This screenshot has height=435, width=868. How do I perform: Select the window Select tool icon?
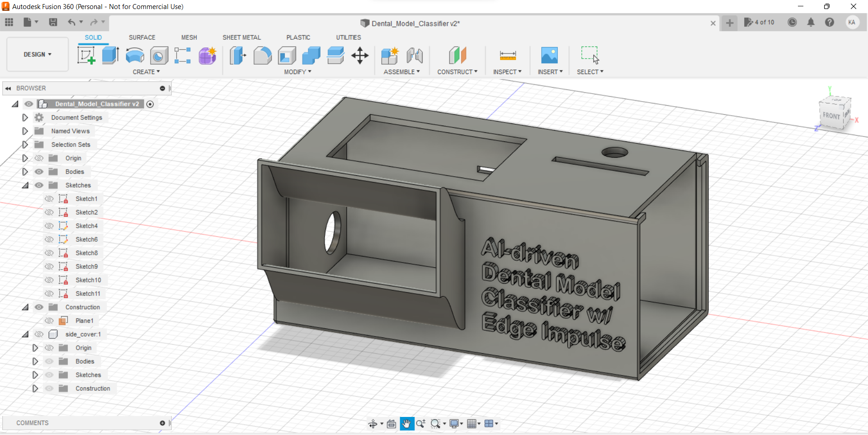pyautogui.click(x=590, y=55)
